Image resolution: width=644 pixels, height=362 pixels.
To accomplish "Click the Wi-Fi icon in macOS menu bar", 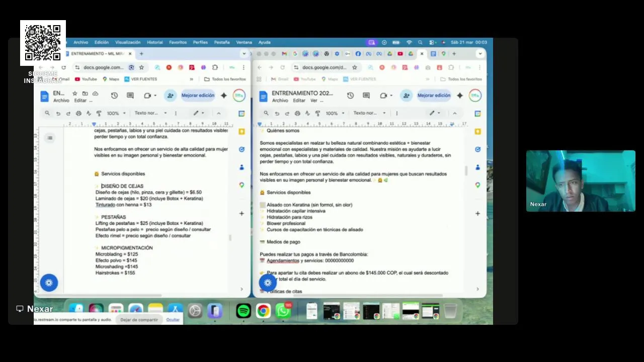I will (409, 42).
